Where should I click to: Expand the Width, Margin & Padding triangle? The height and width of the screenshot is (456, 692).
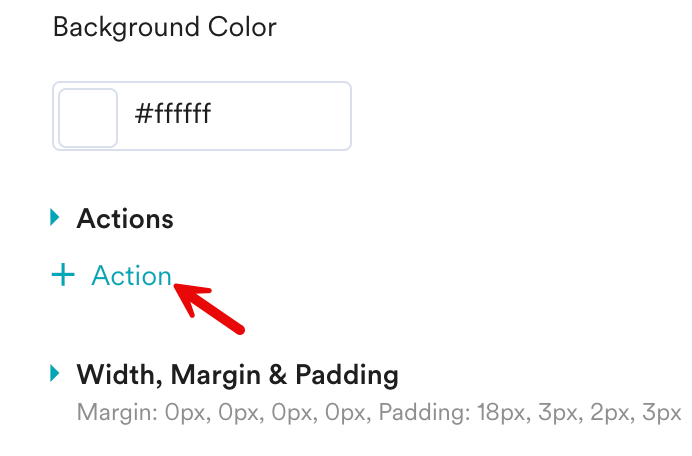pos(55,374)
